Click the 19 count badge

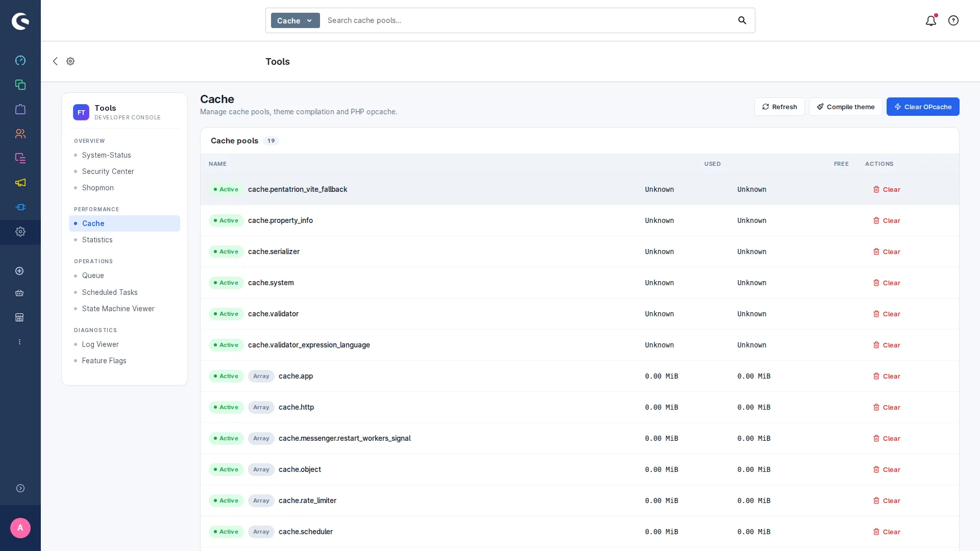point(271,141)
